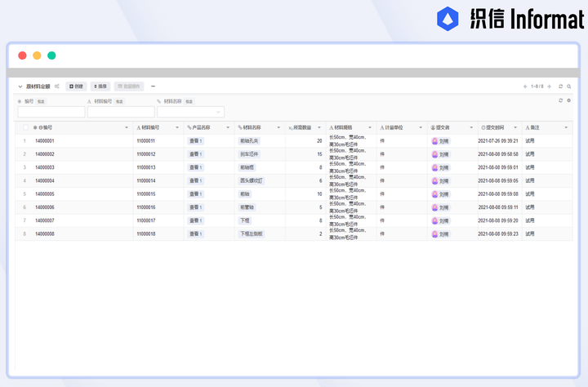
Task: Click the 创建 create button
Action: click(76, 87)
